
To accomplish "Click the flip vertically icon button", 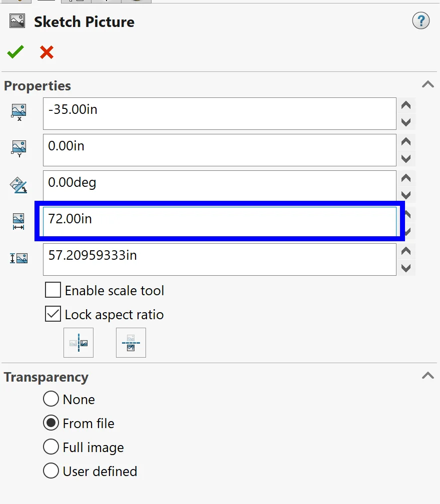I will point(130,343).
